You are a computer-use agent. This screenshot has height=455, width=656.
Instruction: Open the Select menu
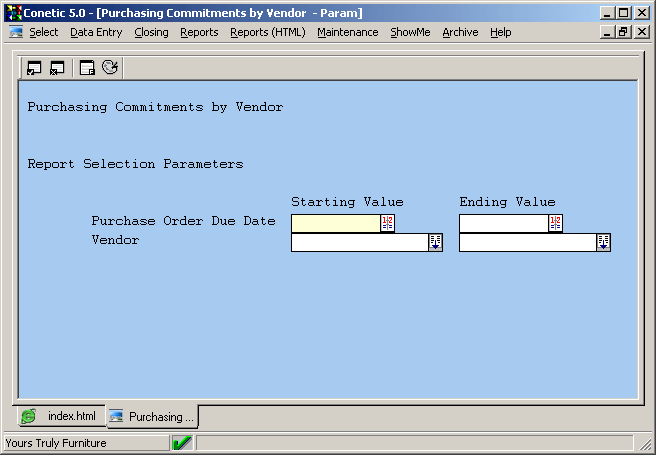click(43, 32)
